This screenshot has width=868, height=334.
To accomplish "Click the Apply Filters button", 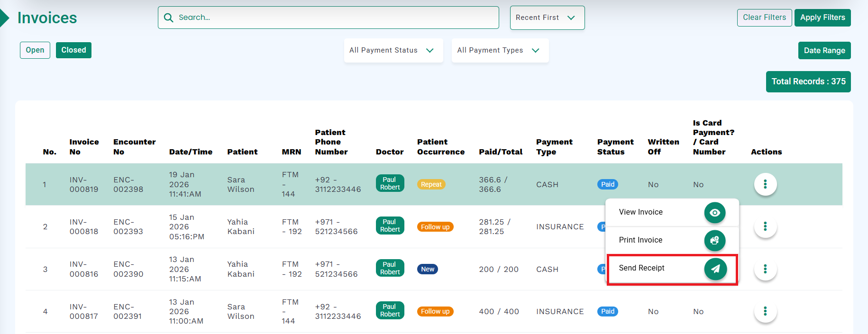I will click(822, 18).
